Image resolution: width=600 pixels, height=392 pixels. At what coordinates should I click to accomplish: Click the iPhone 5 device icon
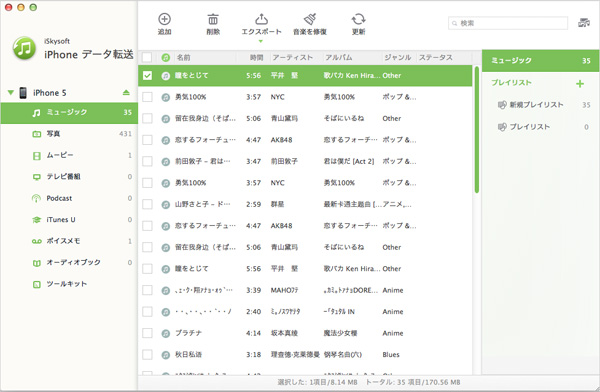(23, 93)
